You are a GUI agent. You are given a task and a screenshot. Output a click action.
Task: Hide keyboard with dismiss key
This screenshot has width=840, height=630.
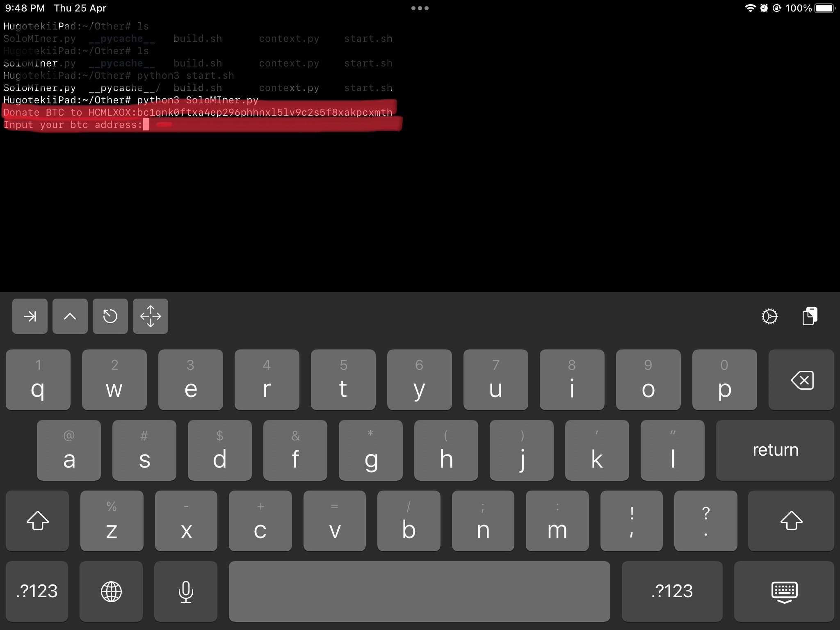(784, 591)
